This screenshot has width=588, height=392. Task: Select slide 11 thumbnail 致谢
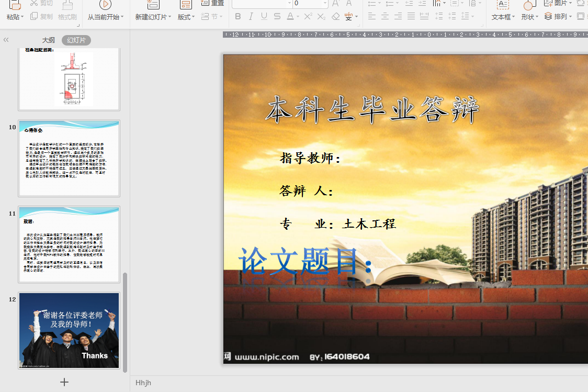(69, 244)
